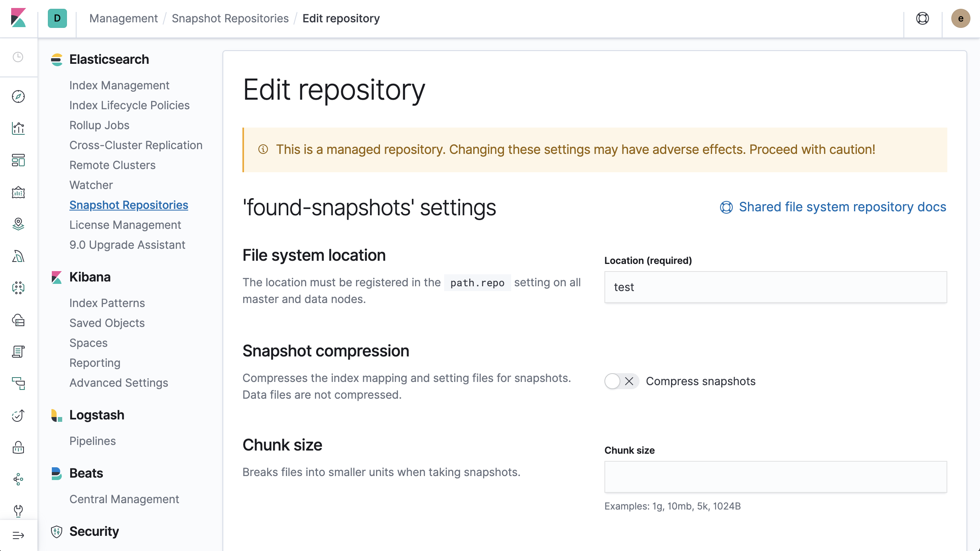Click Shared file system repository docs link
This screenshot has height=551, width=980.
pos(832,207)
